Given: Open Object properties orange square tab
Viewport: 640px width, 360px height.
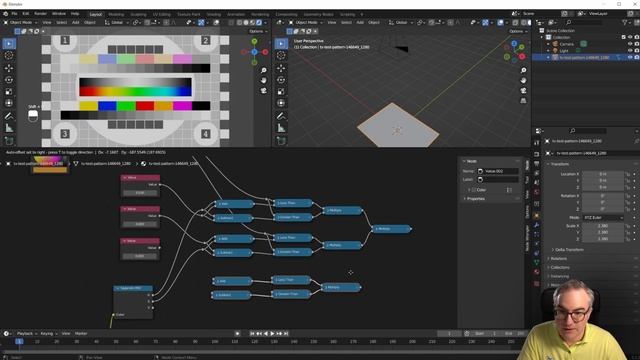Looking at the screenshot, I should pyautogui.click(x=536, y=215).
